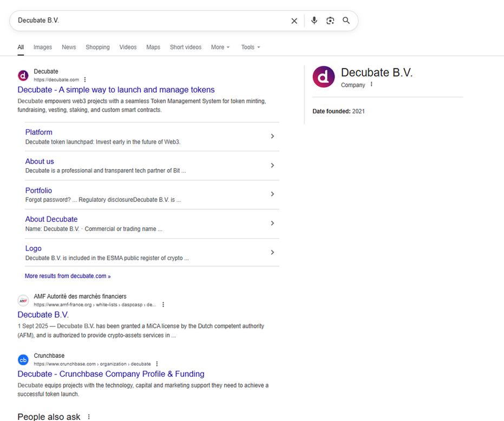504x421 pixels.
Task: Click More results from decubate.com
Action: [x=68, y=276]
